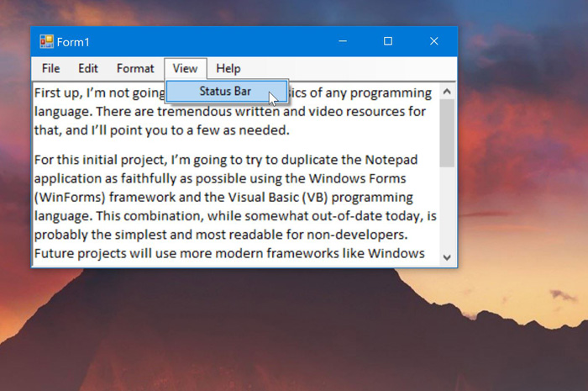
Task: Open the Edit menu
Action: 87,69
